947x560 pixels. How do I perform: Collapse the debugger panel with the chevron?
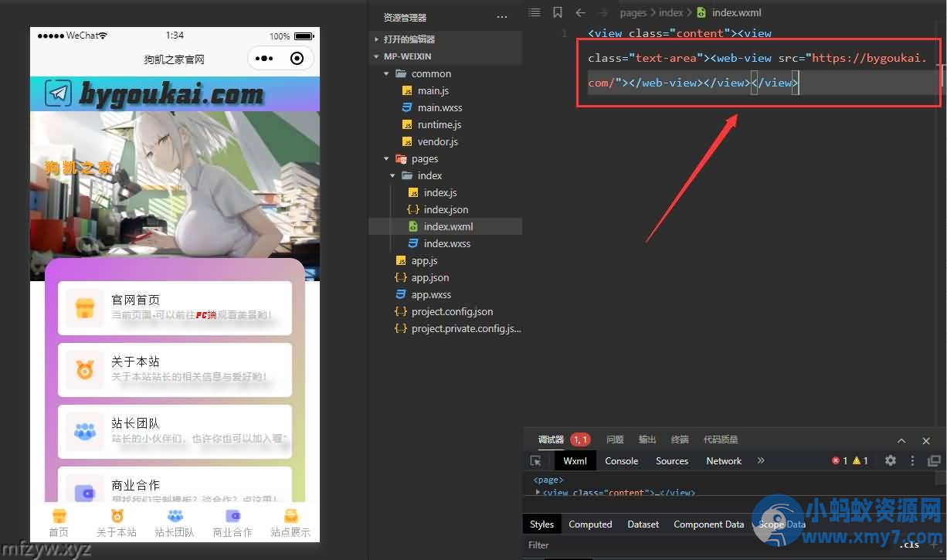point(901,440)
